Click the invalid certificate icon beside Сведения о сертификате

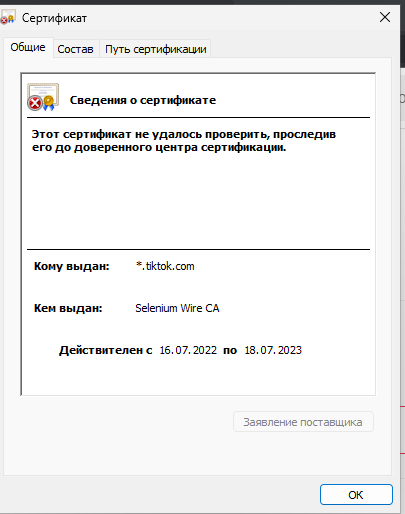click(43, 97)
